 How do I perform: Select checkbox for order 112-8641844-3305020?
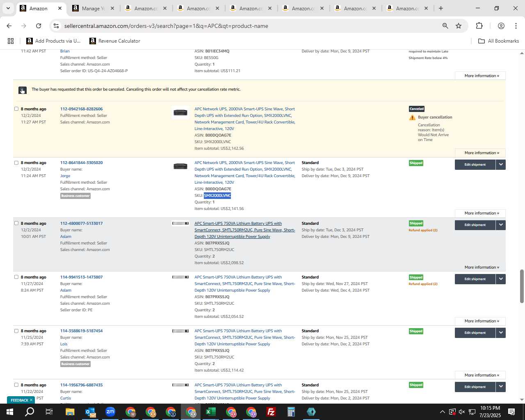(x=16, y=162)
